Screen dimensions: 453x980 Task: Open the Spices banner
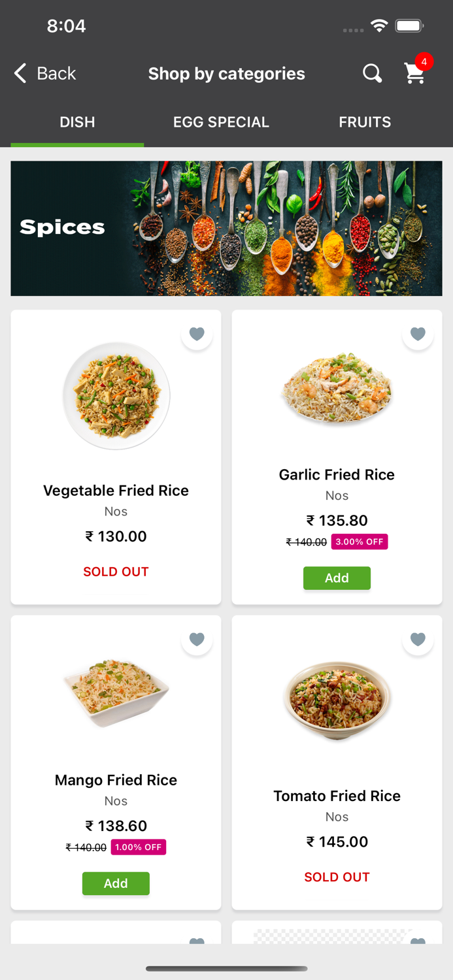click(226, 228)
